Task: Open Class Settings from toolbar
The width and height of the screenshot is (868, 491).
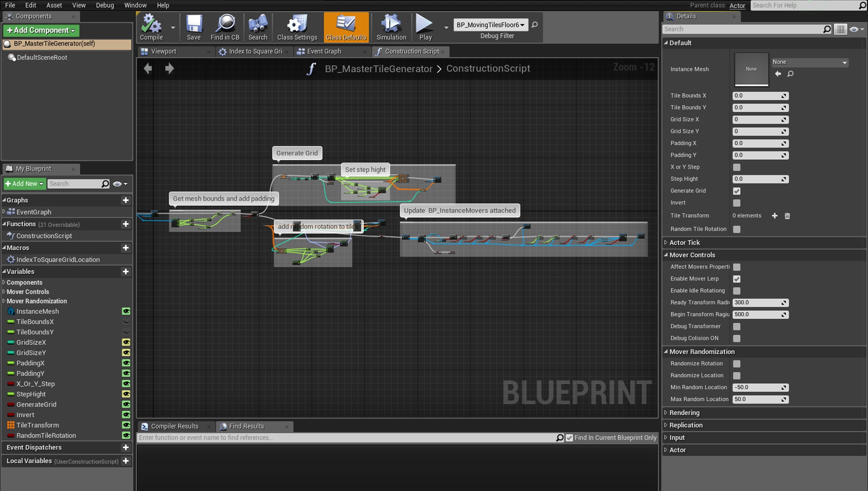Action: coord(297,27)
